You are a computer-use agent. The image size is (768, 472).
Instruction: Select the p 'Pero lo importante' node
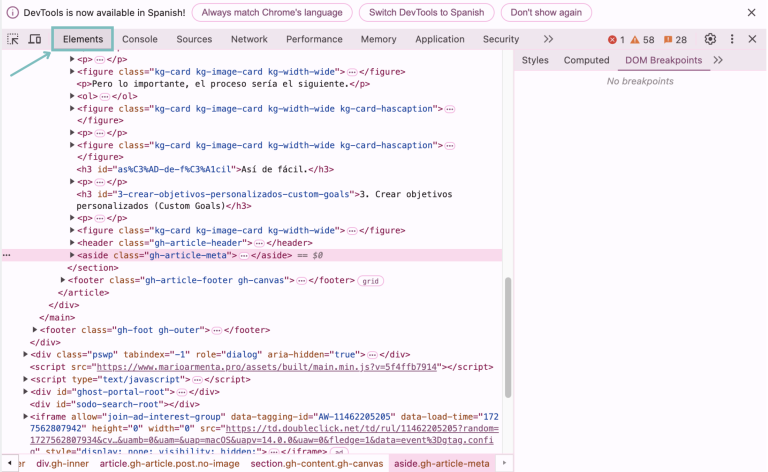(223, 84)
